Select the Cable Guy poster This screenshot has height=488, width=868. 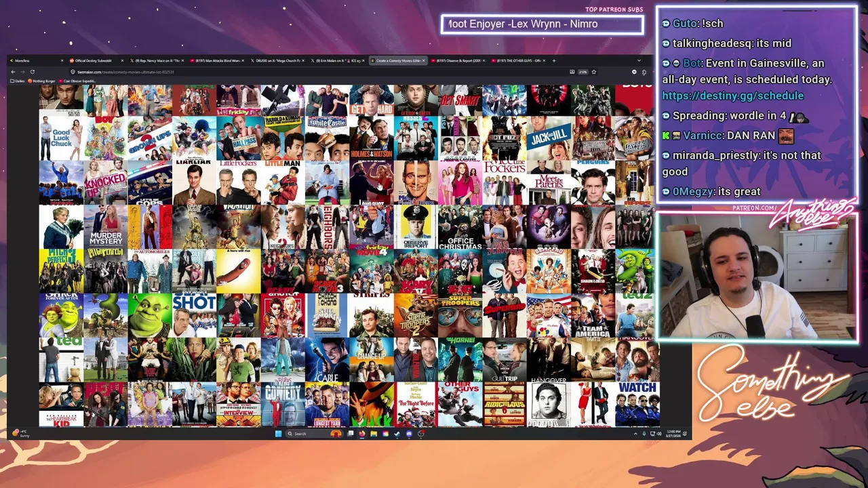pos(328,361)
